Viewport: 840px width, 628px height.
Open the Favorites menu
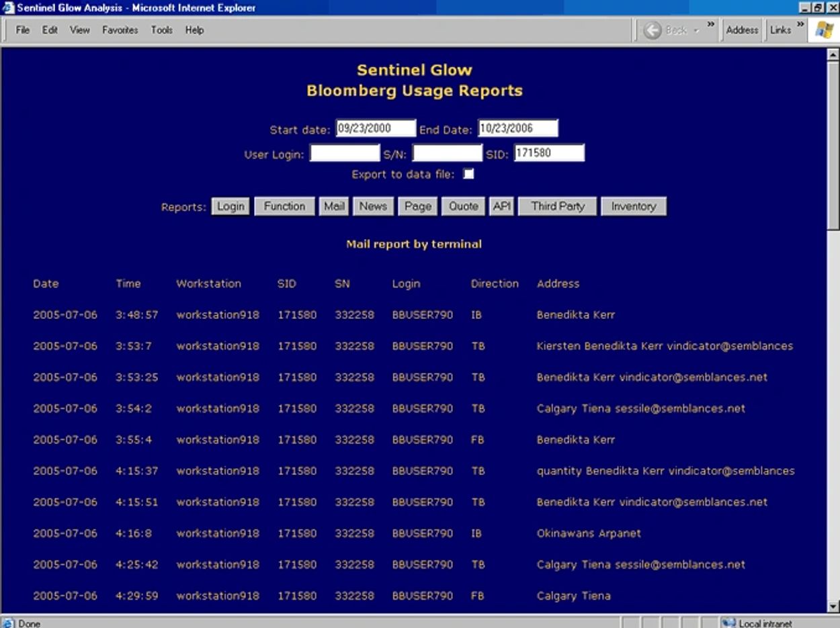click(120, 30)
